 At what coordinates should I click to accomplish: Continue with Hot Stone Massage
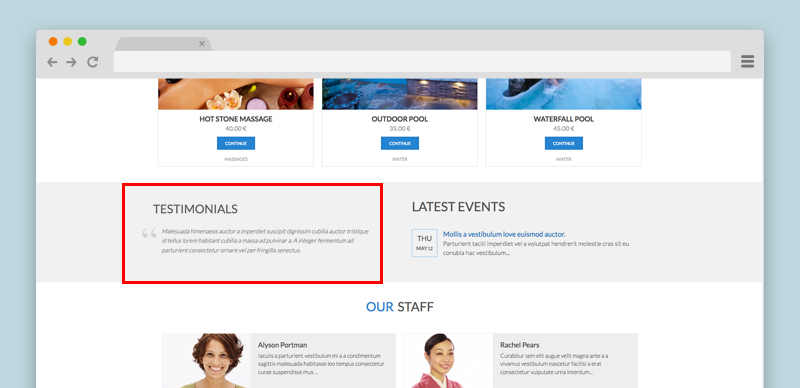tap(236, 143)
